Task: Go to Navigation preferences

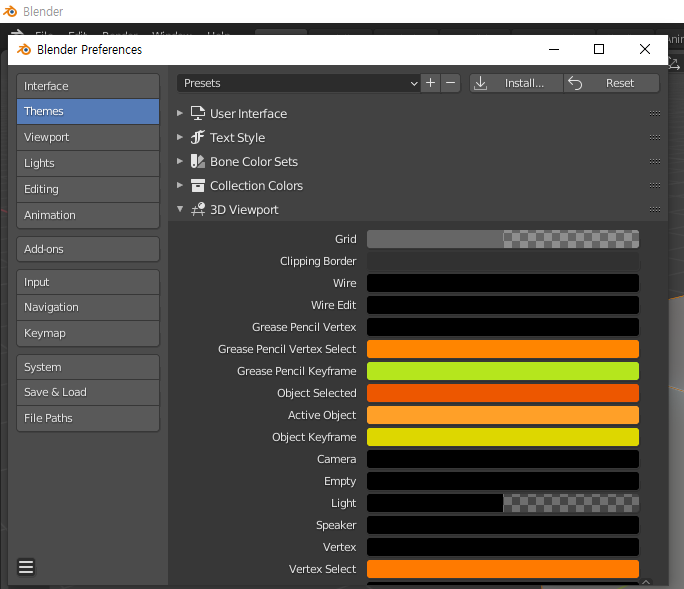Action: coord(88,307)
